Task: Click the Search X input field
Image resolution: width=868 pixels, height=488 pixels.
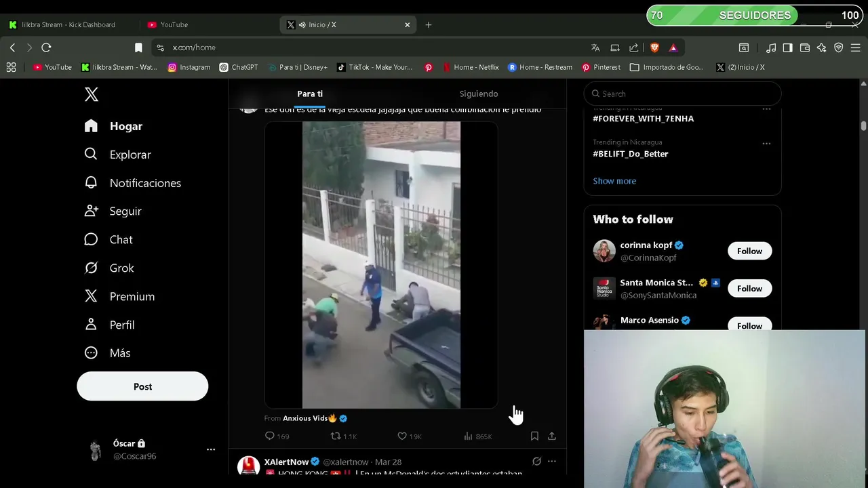Action: coord(683,94)
